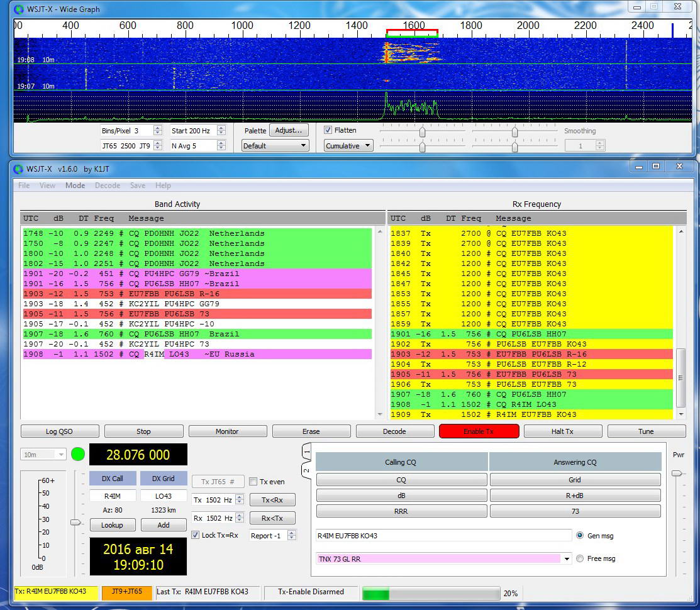700x610 pixels.
Task: Open the Save menu
Action: 138,185
